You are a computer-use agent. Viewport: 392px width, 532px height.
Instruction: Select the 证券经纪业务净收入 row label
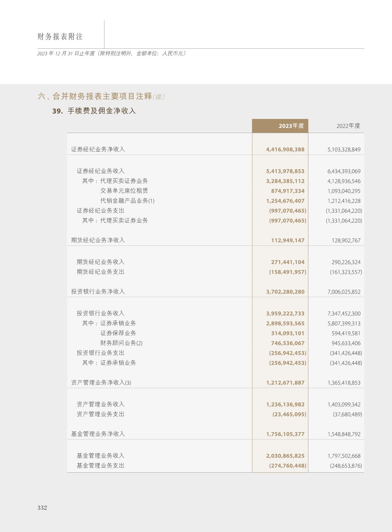(98, 149)
